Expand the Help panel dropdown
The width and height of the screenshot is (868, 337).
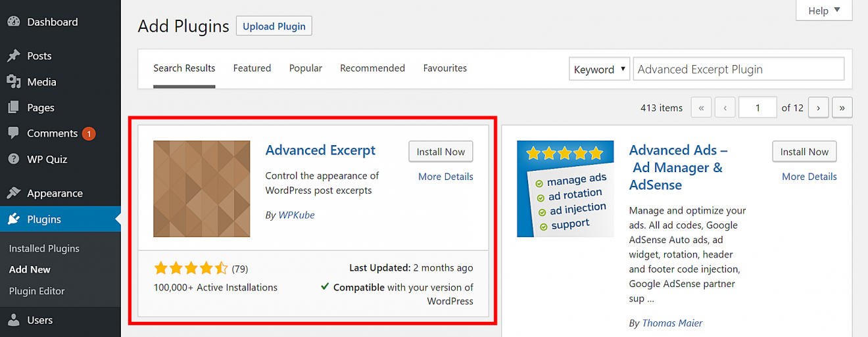(824, 11)
